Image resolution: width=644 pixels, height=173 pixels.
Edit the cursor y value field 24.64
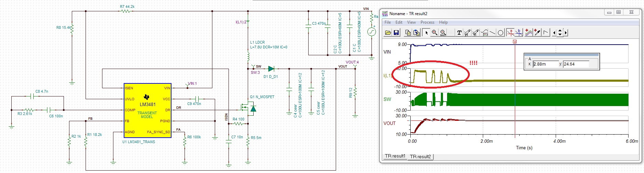click(x=576, y=64)
